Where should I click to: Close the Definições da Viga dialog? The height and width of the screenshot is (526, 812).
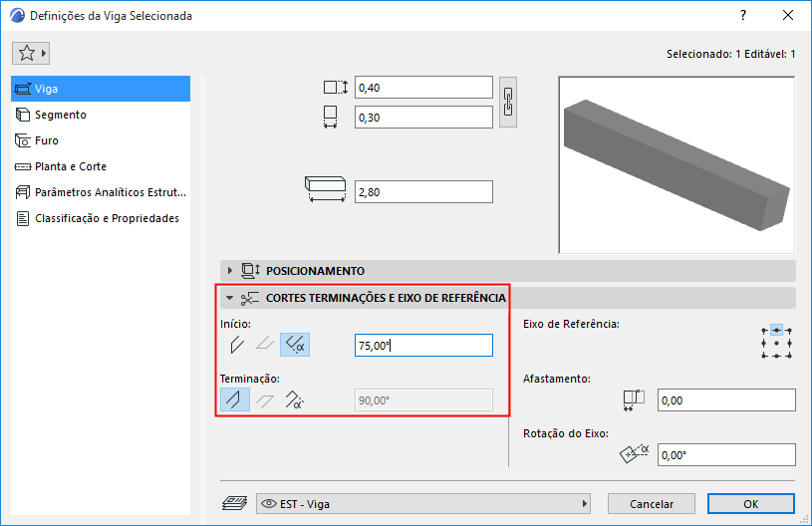[788, 16]
